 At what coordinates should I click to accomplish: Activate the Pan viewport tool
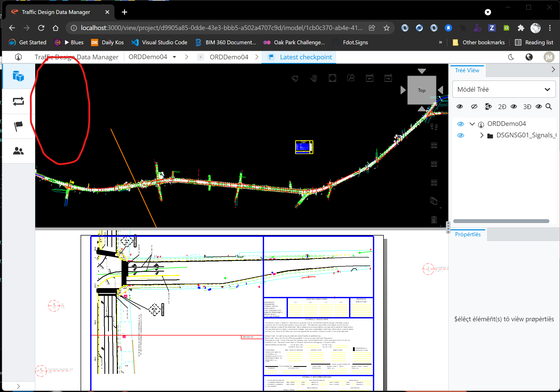(x=314, y=77)
